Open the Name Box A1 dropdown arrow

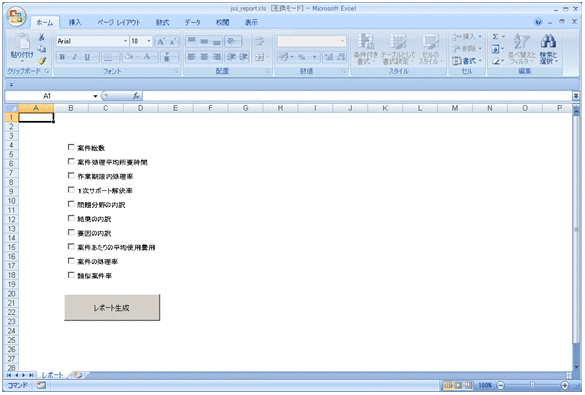point(95,96)
